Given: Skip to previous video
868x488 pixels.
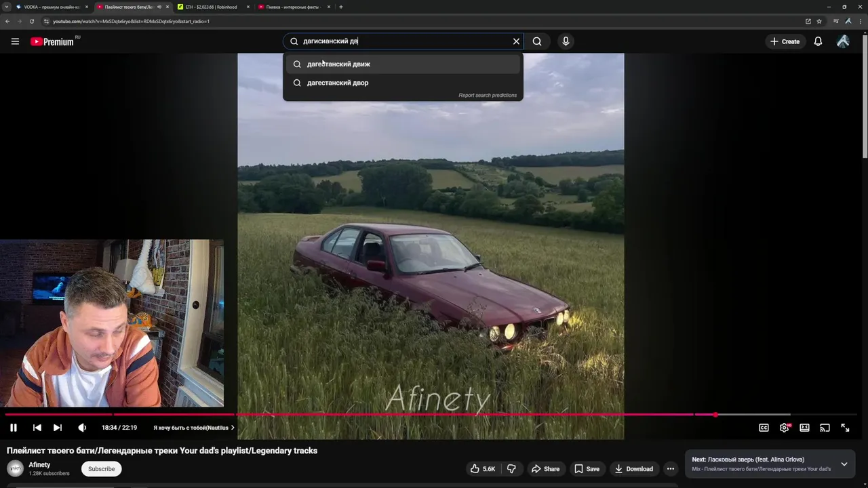Looking at the screenshot, I should tap(37, 428).
